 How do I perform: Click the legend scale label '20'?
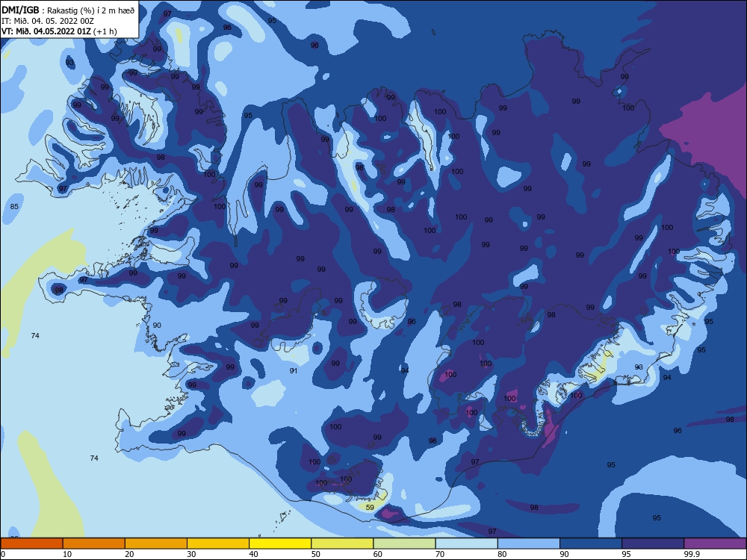tap(129, 554)
